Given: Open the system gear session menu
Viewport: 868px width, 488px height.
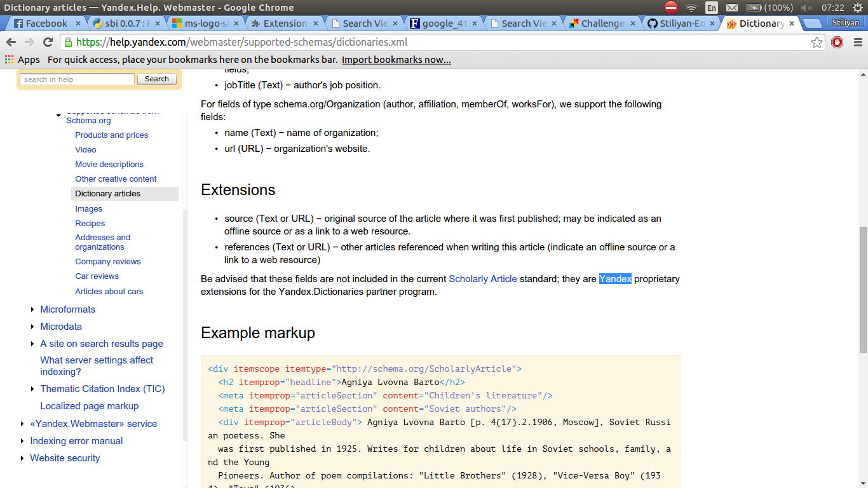Looking at the screenshot, I should [857, 8].
